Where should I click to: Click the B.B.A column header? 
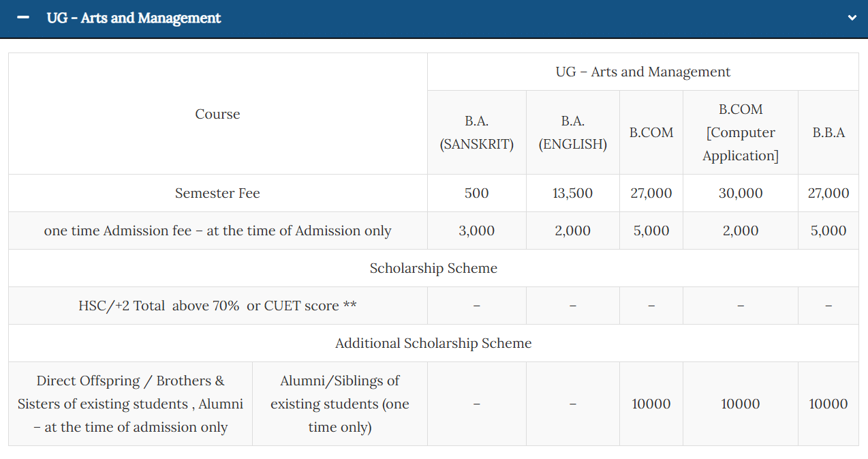point(828,132)
